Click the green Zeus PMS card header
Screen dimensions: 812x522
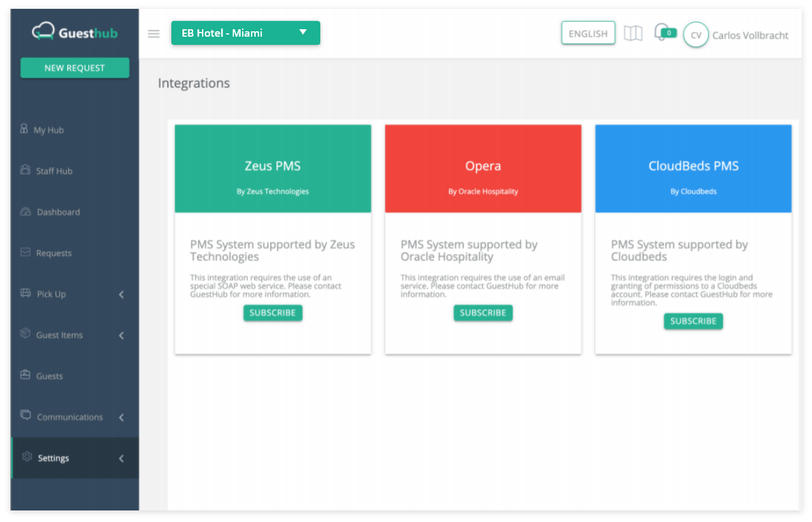pyautogui.click(x=273, y=169)
